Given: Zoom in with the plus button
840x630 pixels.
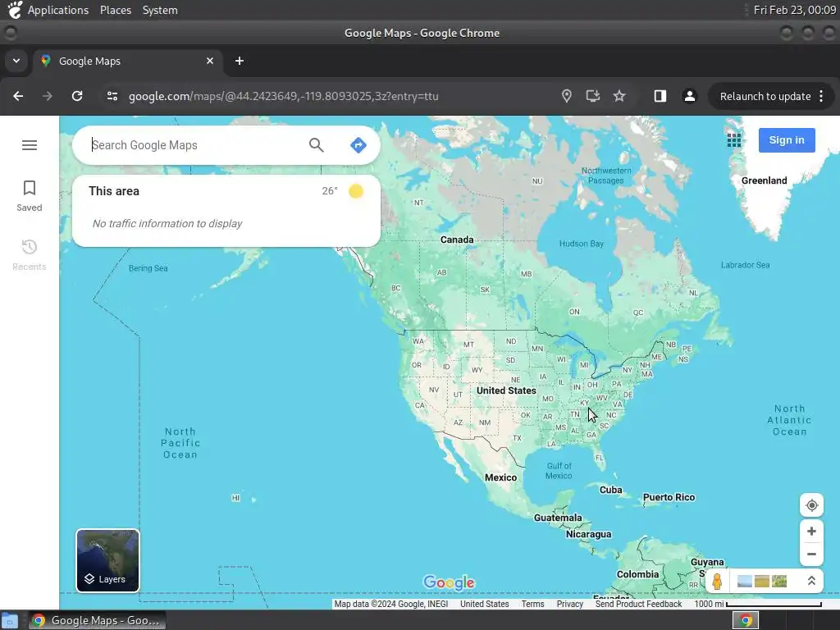Looking at the screenshot, I should [x=811, y=531].
